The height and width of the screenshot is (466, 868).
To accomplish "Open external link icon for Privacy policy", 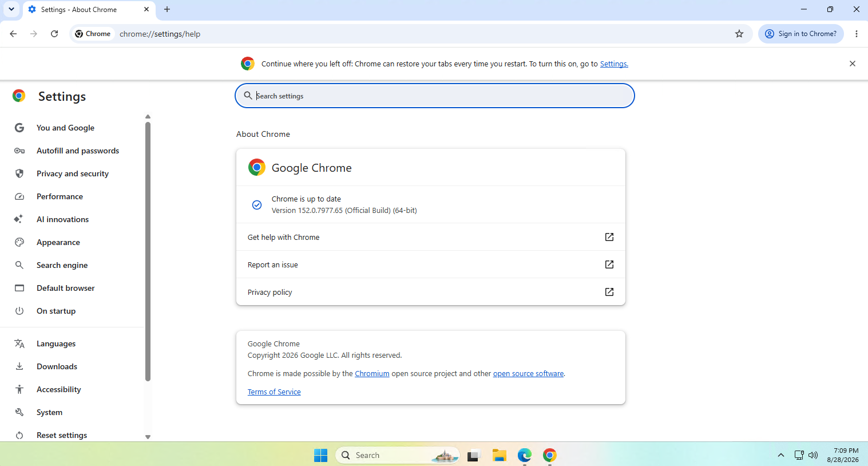I will pos(609,292).
